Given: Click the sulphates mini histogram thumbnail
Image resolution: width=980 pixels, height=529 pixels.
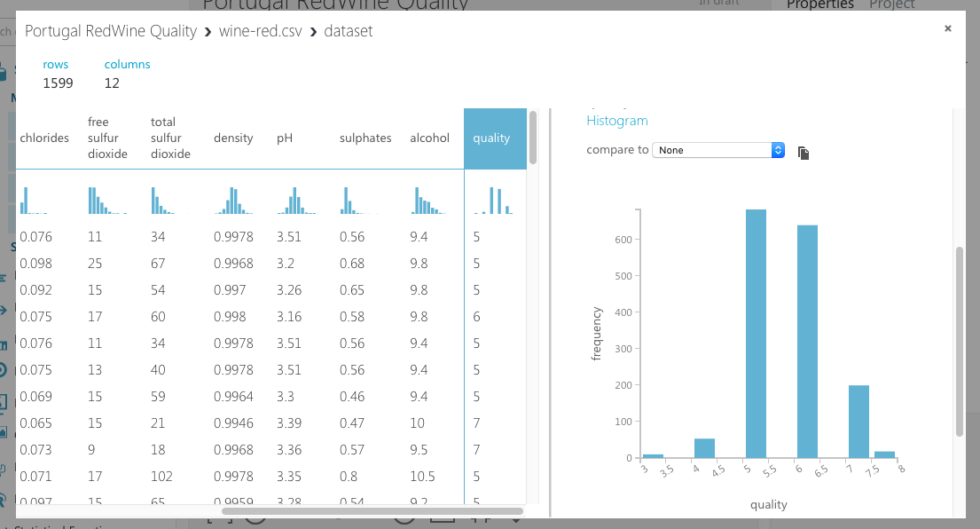Looking at the screenshot, I should 359,201.
